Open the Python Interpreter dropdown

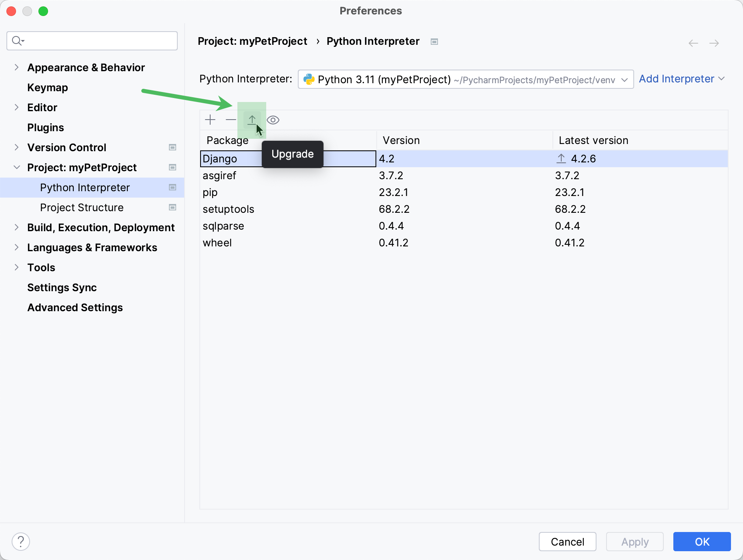click(x=625, y=79)
